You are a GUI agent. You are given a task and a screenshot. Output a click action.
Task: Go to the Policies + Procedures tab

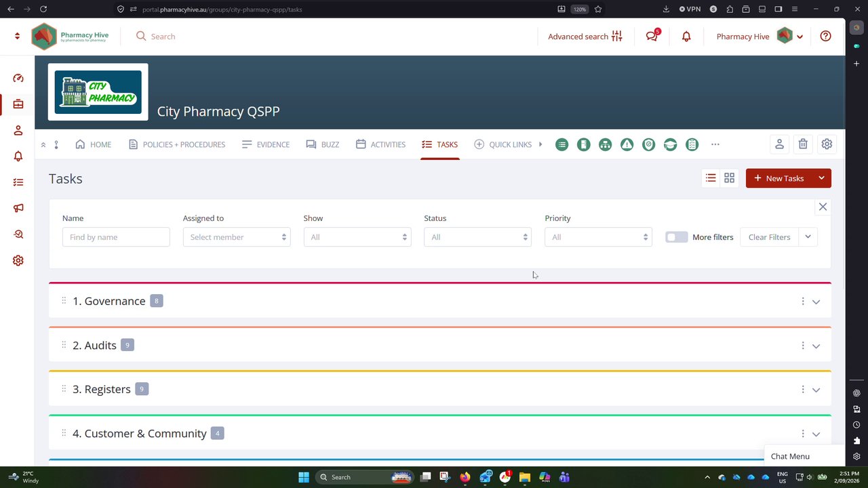coord(177,144)
